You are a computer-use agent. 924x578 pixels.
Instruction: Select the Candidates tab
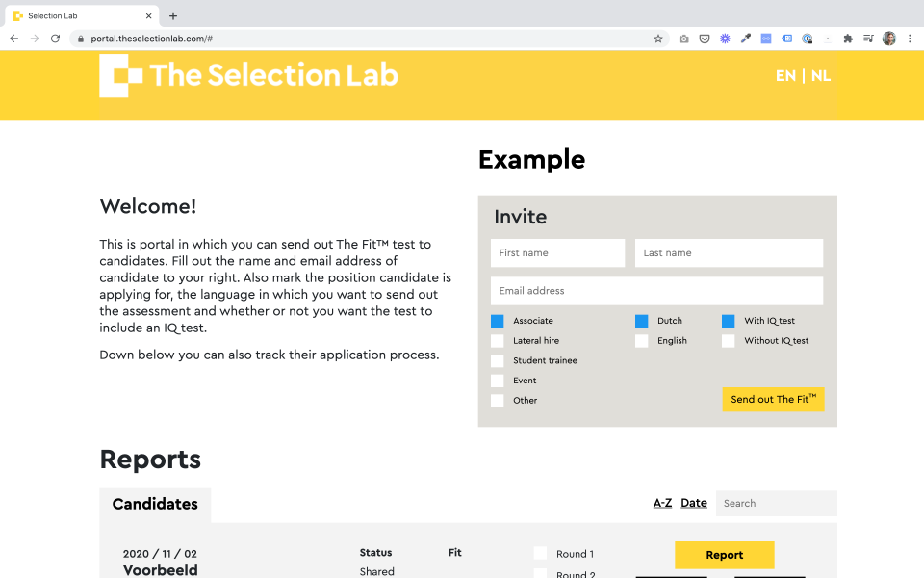point(155,504)
